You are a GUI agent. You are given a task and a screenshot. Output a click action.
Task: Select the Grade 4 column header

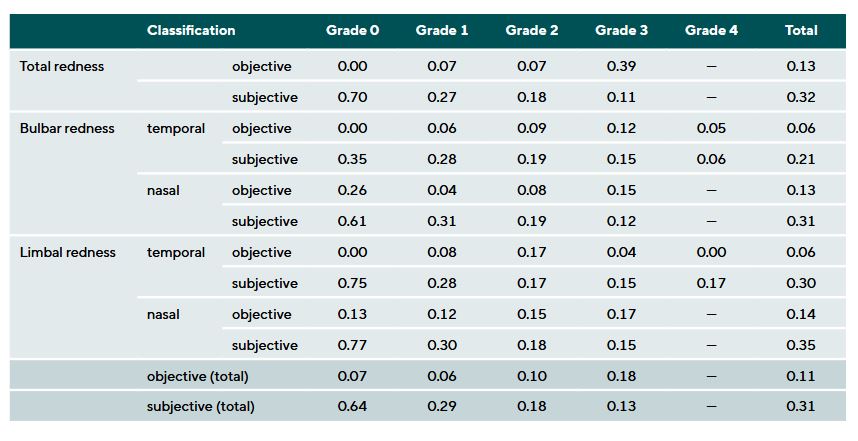tap(711, 30)
